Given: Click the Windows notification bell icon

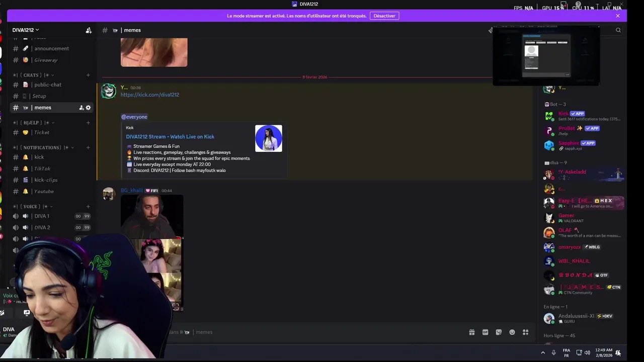Looking at the screenshot, I should (x=618, y=353).
